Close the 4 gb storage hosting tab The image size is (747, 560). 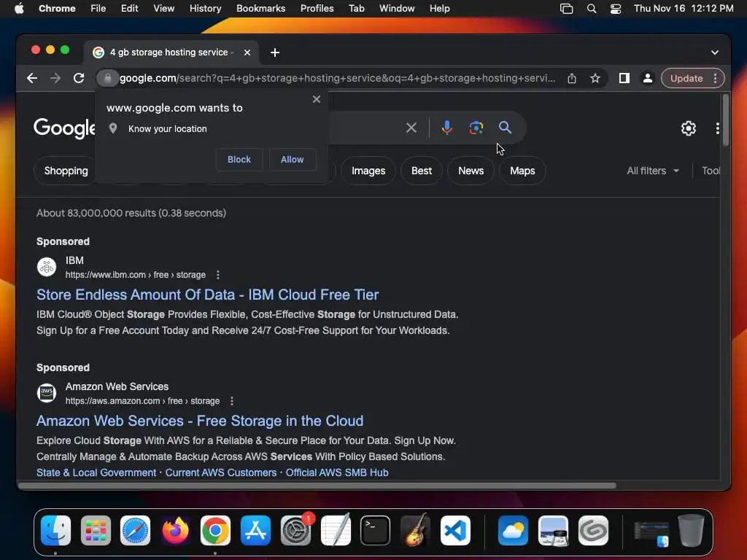click(247, 52)
